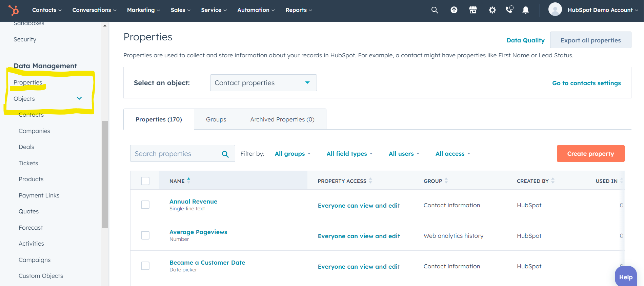Open the Data Quality link

[x=525, y=40]
